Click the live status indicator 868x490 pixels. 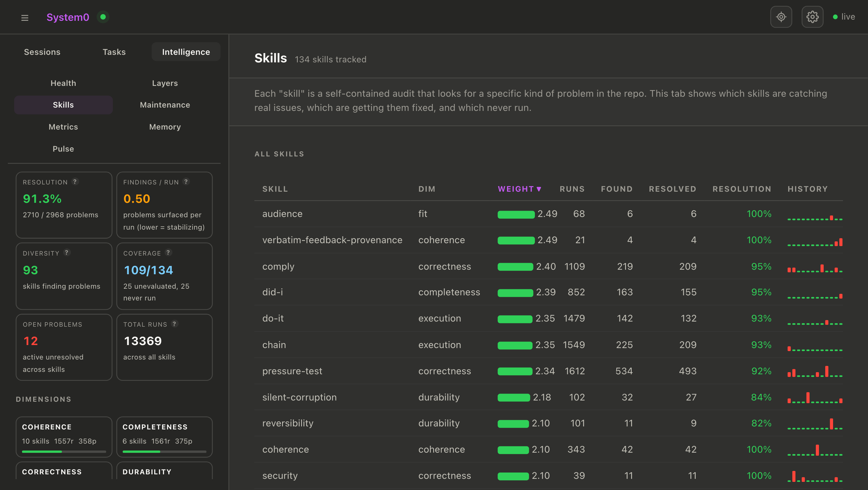[844, 17]
